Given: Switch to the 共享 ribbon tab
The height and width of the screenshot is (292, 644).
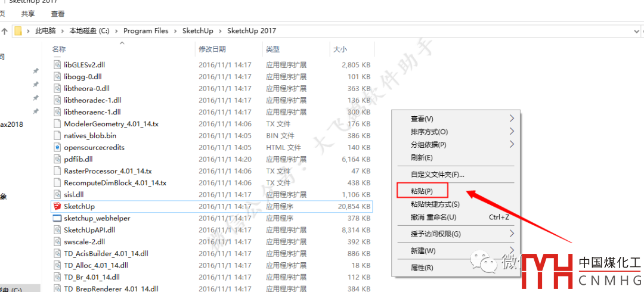Looking at the screenshot, I should [27, 13].
